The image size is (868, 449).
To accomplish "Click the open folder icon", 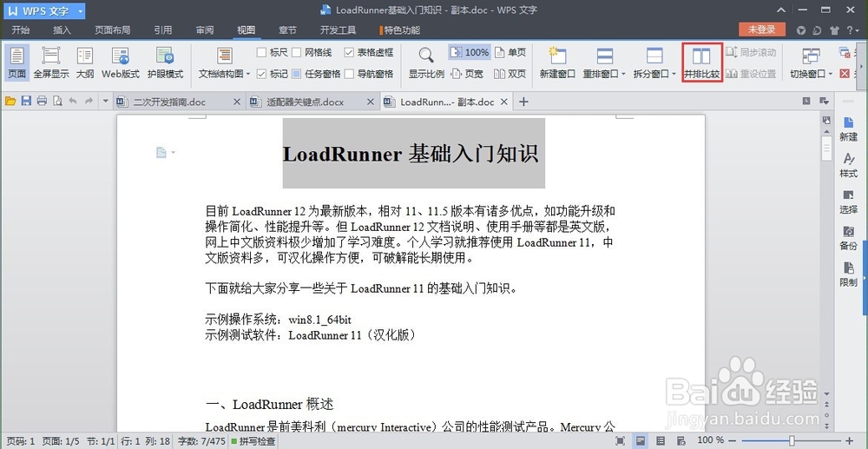I will 10,102.
